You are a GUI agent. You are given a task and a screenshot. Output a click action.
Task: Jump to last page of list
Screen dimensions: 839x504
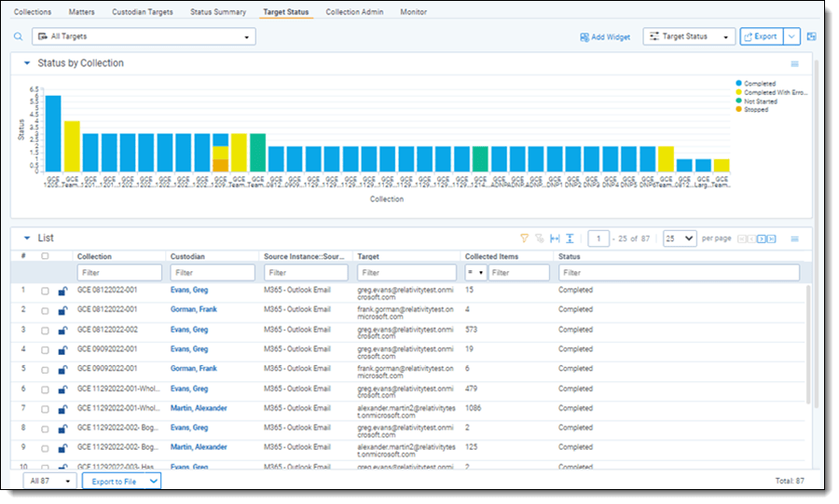[771, 238]
